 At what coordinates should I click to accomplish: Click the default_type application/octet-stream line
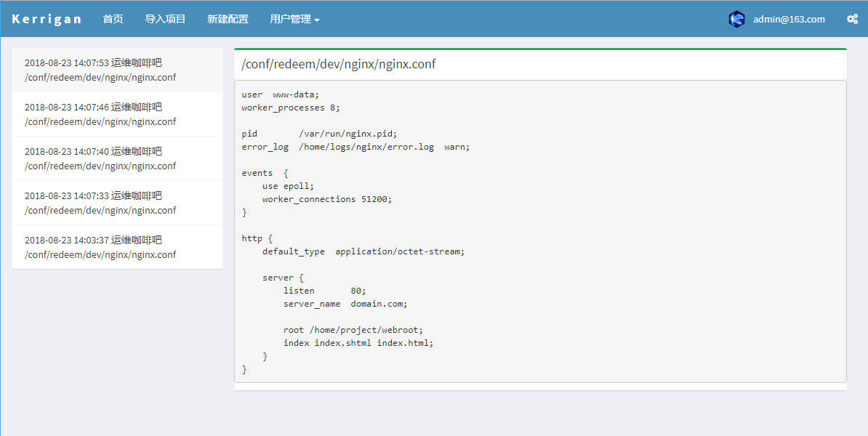coord(363,251)
